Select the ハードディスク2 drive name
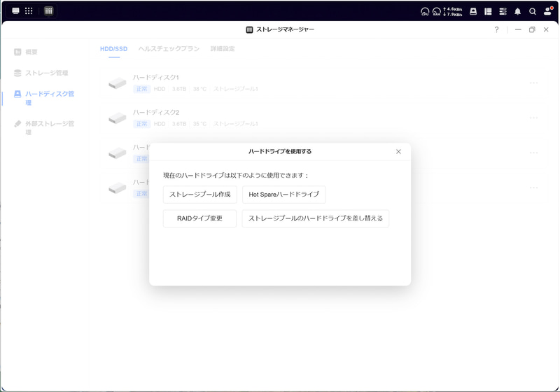The width and height of the screenshot is (560, 392). (155, 112)
